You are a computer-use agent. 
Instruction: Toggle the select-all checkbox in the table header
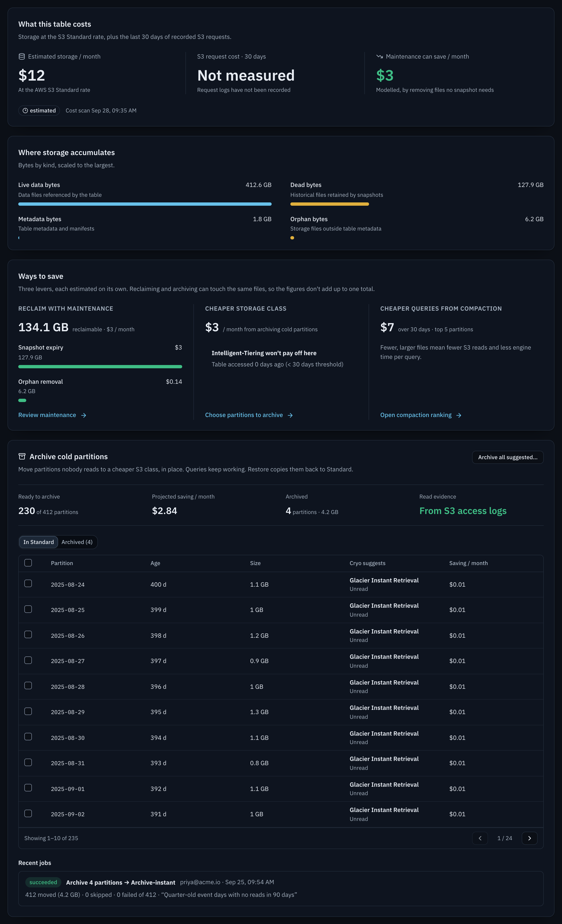28,563
